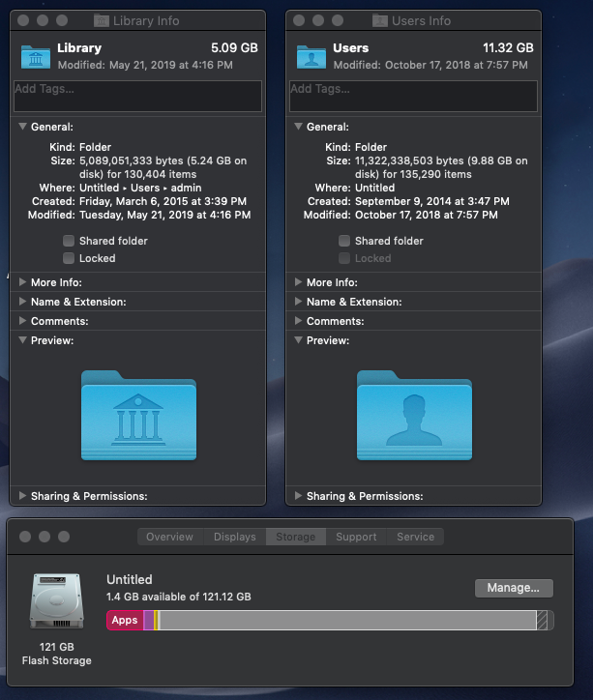Expand More Info in Library Info
Image resolution: width=593 pixels, height=700 pixels.
coord(22,282)
